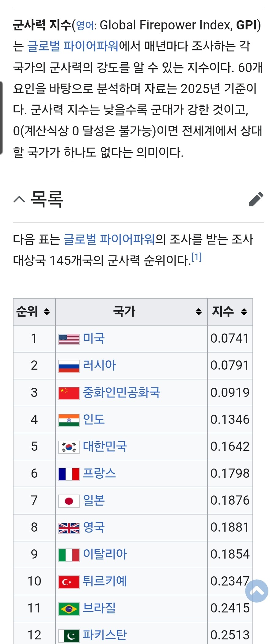277x644 pixels.
Task: Open the 대한민국 country link
Action: [x=105, y=446]
